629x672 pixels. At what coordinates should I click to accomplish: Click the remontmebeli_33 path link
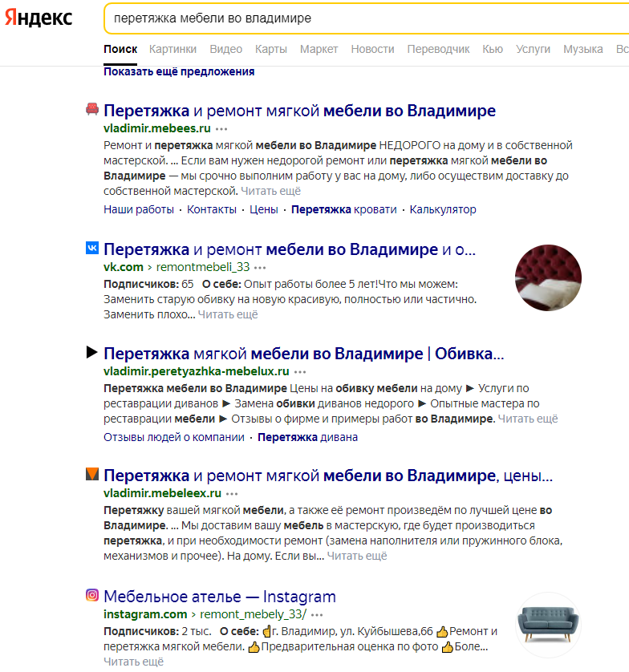203,267
